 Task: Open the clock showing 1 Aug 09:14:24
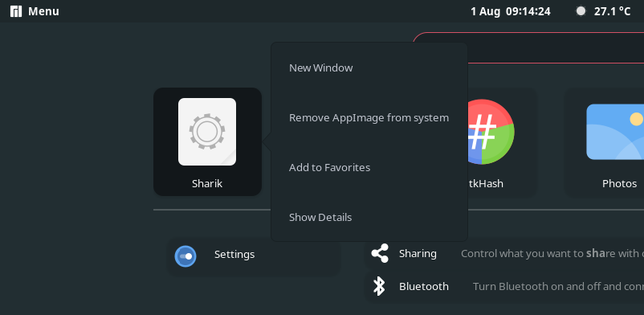tap(511, 11)
